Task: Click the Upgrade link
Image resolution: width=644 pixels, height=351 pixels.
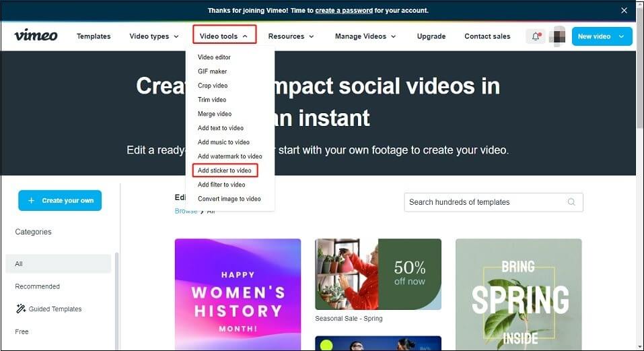Action: (x=431, y=36)
